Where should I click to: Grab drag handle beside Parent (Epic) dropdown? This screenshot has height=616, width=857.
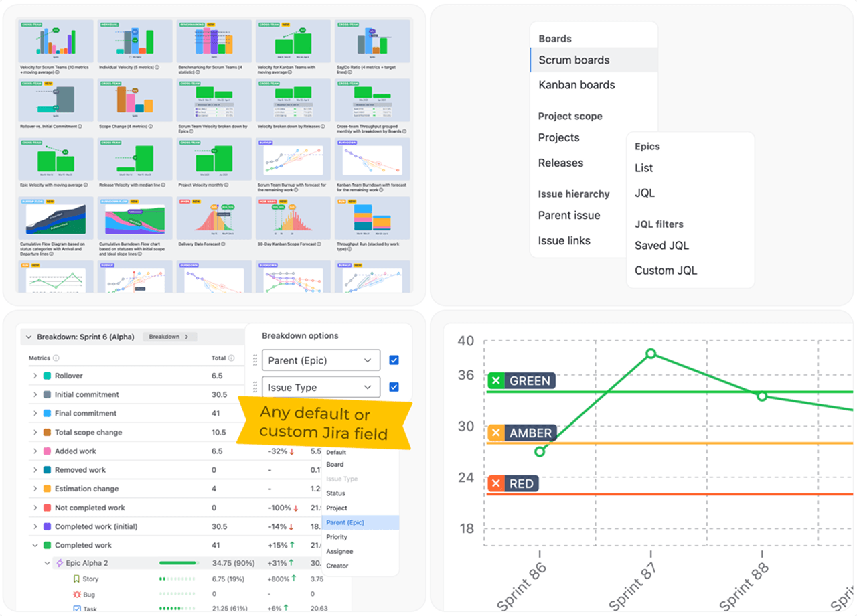click(254, 360)
